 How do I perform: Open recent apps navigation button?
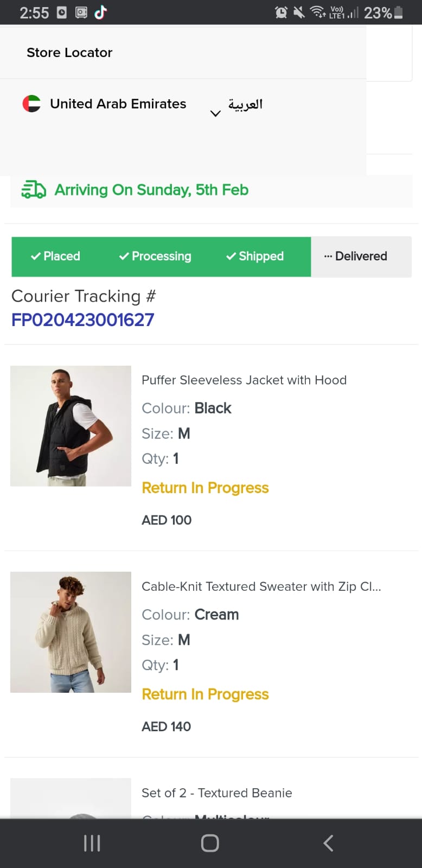(92, 843)
